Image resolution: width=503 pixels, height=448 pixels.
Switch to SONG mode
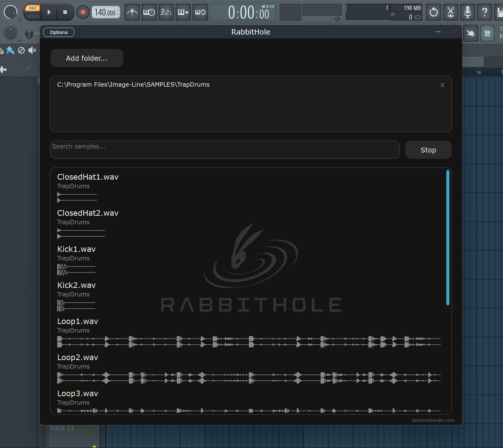33,16
